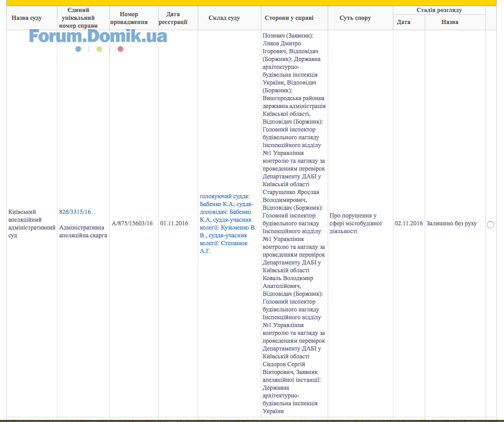The width and height of the screenshot is (504, 422).
Task: Click the 'Назва' sub-header under Стадія розгляду
Action: pyautogui.click(x=450, y=22)
